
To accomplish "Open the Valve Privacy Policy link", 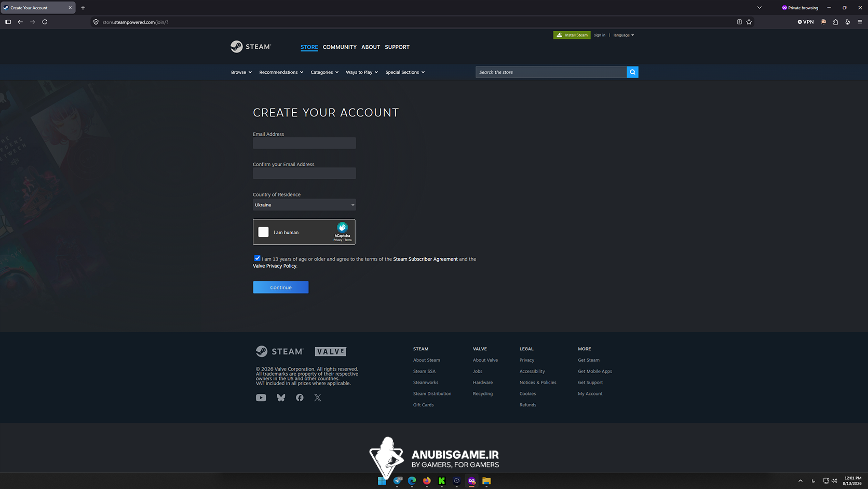I will 275,266.
